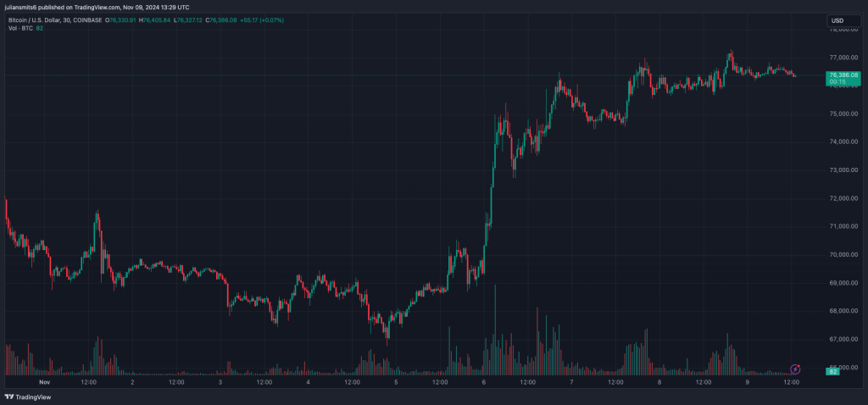Click the 68,000.00 price axis label
This screenshot has width=868, height=405.
[843, 311]
